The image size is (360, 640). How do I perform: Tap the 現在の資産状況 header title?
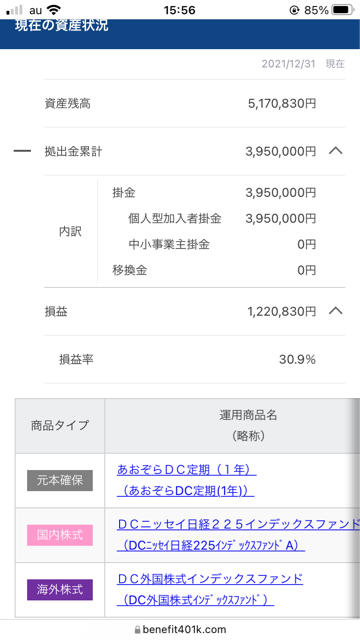(x=62, y=25)
